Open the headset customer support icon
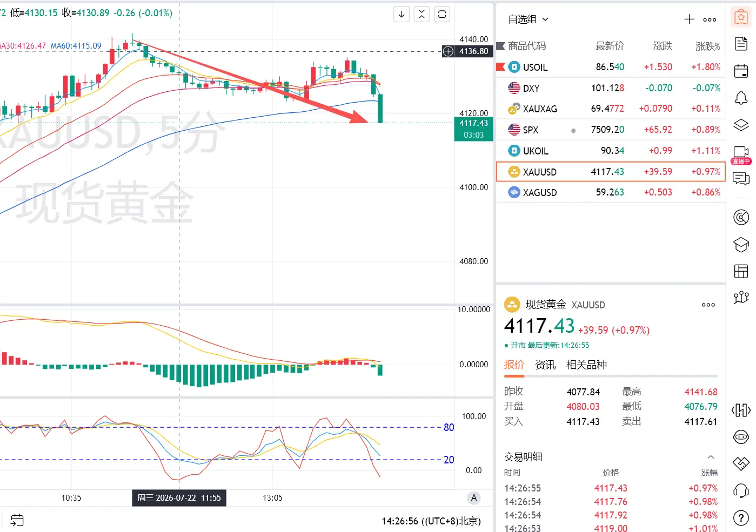The width and height of the screenshot is (756, 532). [741, 491]
